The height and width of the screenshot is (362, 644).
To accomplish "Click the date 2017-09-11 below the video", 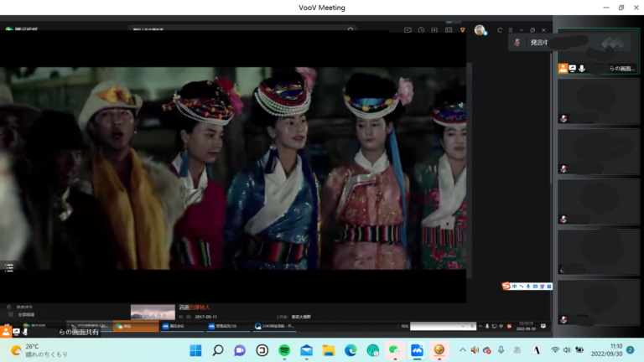I will click(205, 317).
